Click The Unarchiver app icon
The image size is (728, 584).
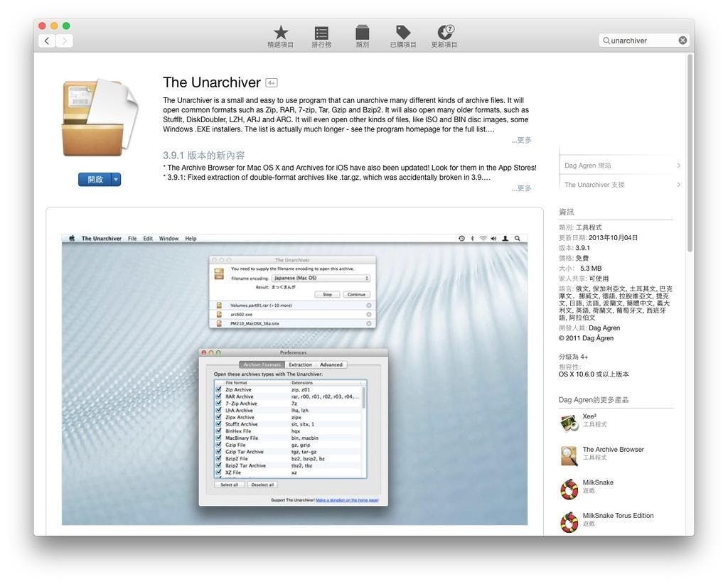[x=100, y=118]
